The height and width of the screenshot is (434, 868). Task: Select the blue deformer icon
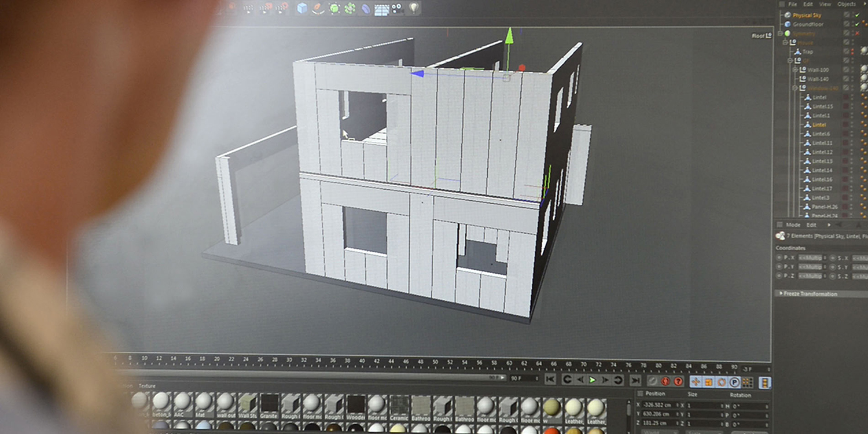[366, 8]
